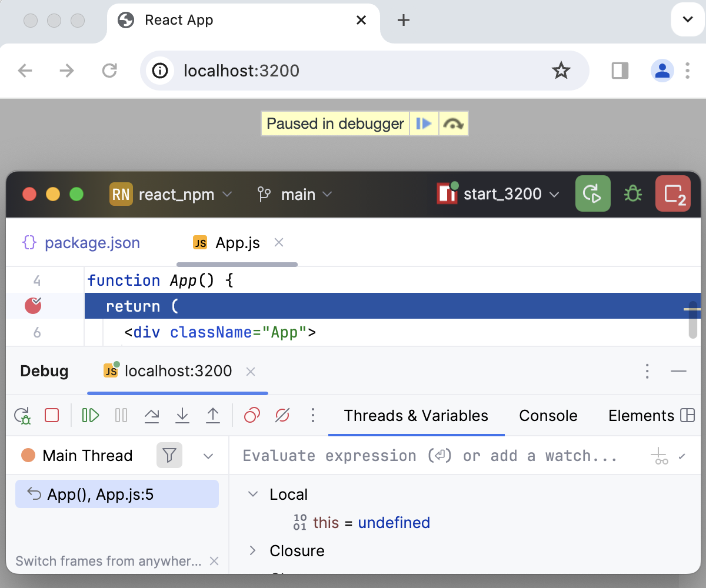Screen dimensions: 706x588
Task: Step out of the current function
Action: tap(213, 416)
